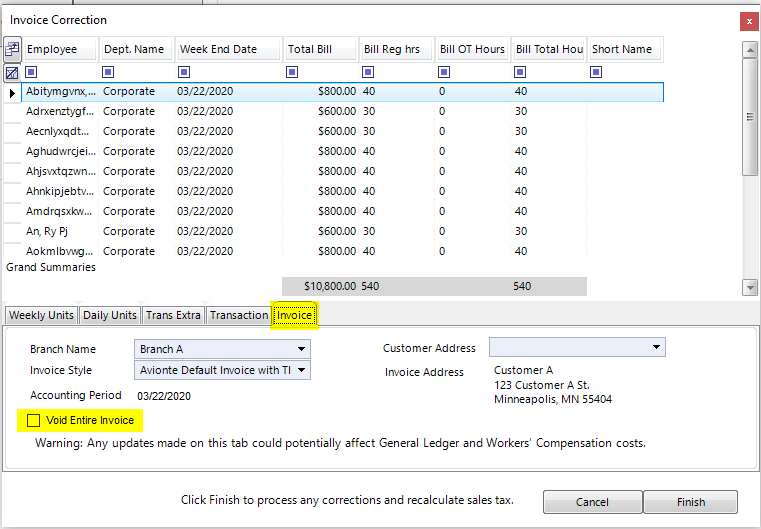The width and height of the screenshot is (761, 529).
Task: Switch to the Trans Extra tab
Action: pyautogui.click(x=173, y=315)
